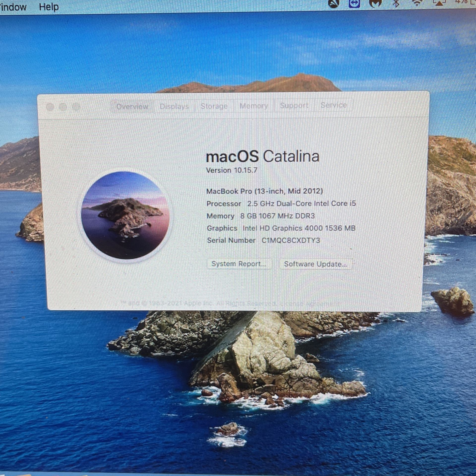Click the AirPlay display menu bar icon
The width and height of the screenshot is (476, 476).
[439, 3]
